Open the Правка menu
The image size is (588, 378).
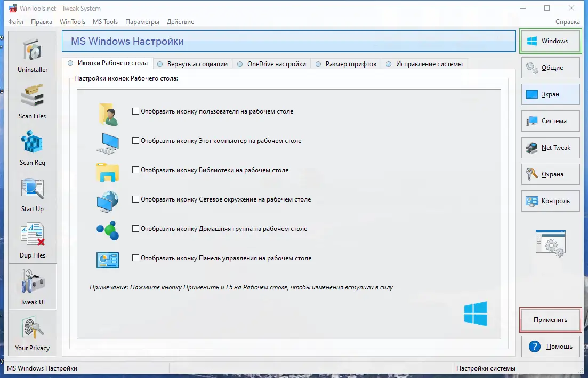(41, 22)
